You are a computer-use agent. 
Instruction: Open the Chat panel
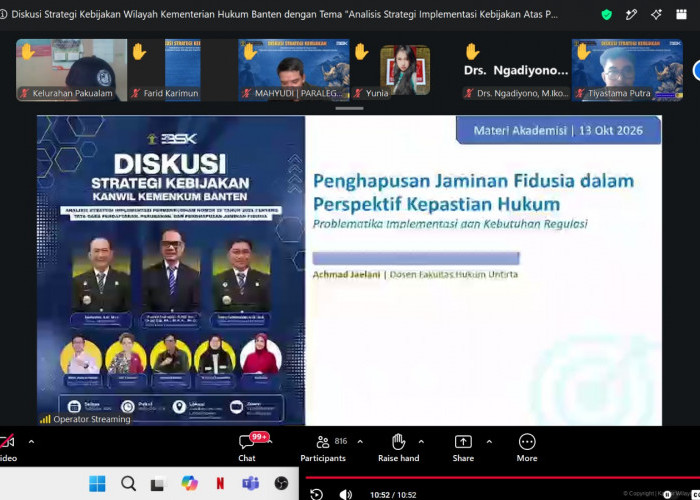click(247, 448)
